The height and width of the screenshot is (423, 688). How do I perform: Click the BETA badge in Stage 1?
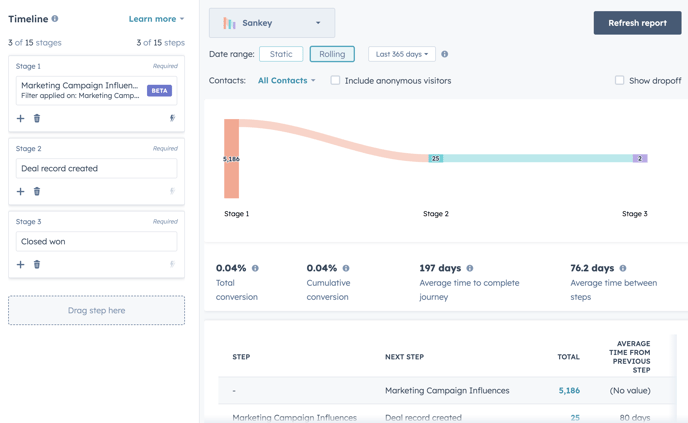pos(159,91)
